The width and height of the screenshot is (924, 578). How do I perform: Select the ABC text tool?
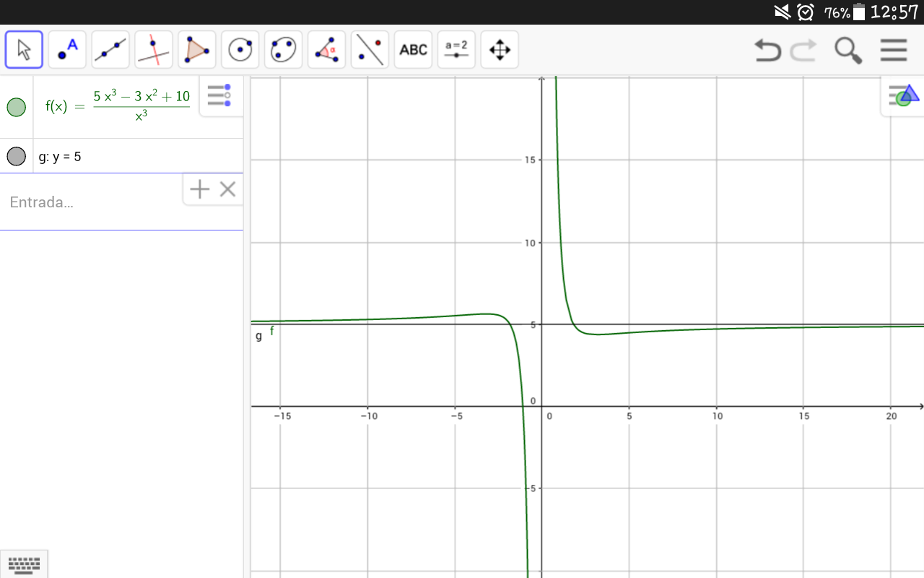click(413, 50)
